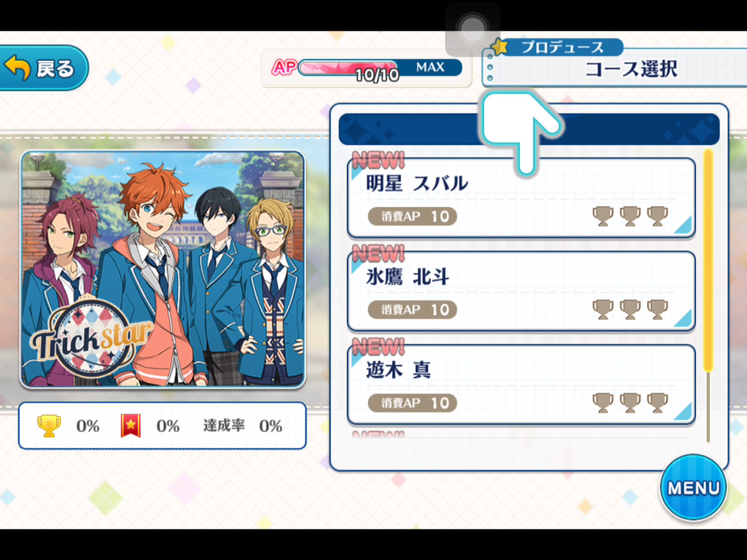Click middle trophy on 遊木 真 row
This screenshot has width=747, height=560.
coord(630,403)
